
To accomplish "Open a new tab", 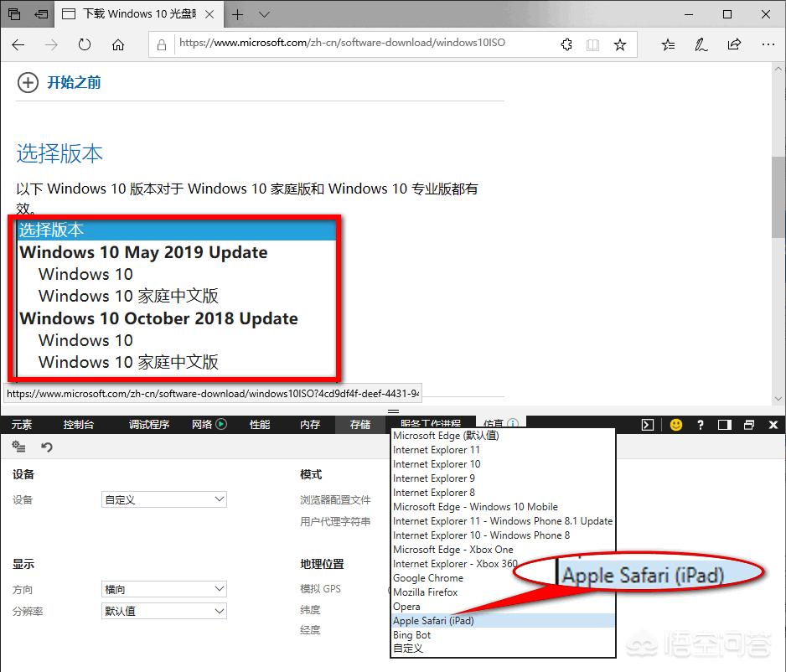I will [238, 14].
